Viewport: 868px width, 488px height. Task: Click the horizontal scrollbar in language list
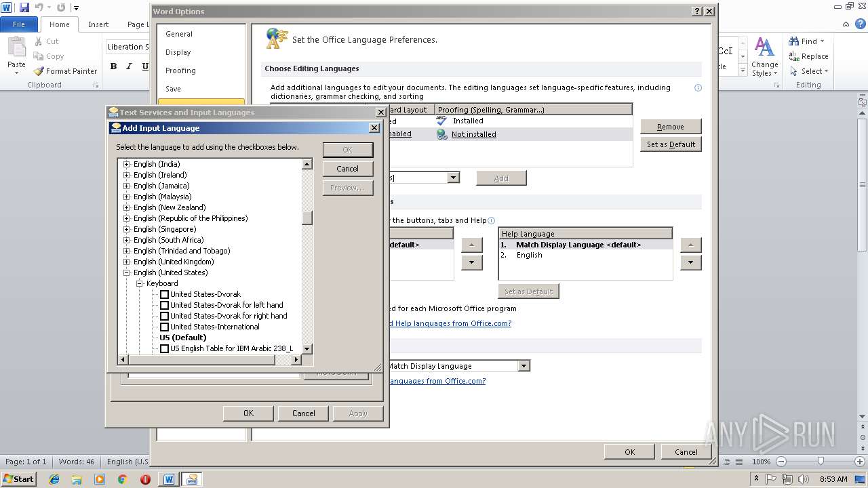click(x=210, y=360)
